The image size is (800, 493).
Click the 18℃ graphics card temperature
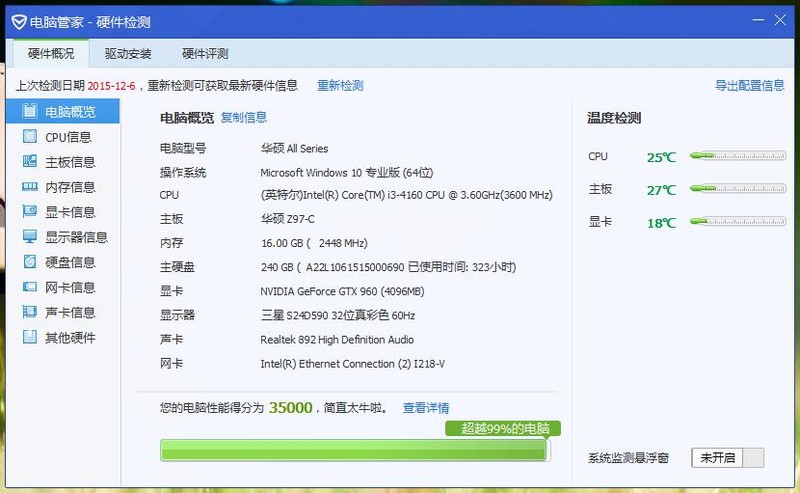click(661, 223)
